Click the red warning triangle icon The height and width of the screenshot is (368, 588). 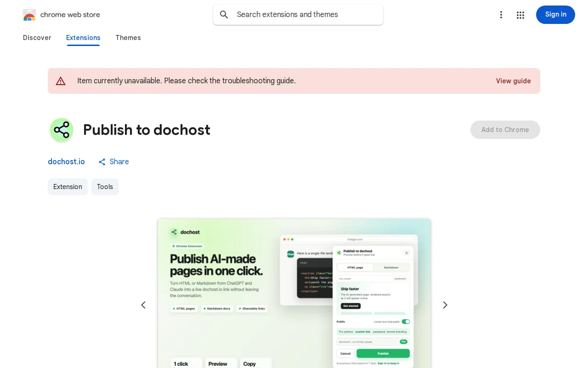click(x=61, y=81)
